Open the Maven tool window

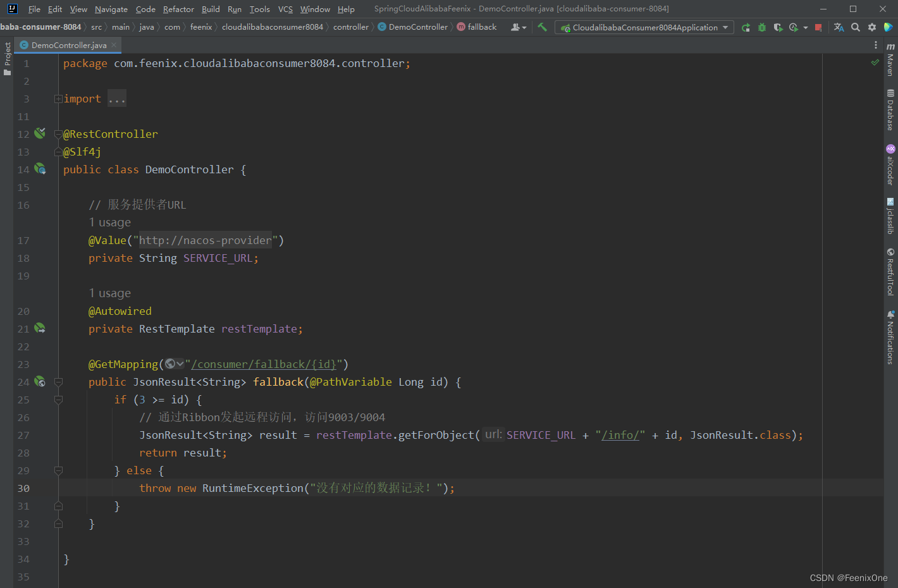pos(890,60)
